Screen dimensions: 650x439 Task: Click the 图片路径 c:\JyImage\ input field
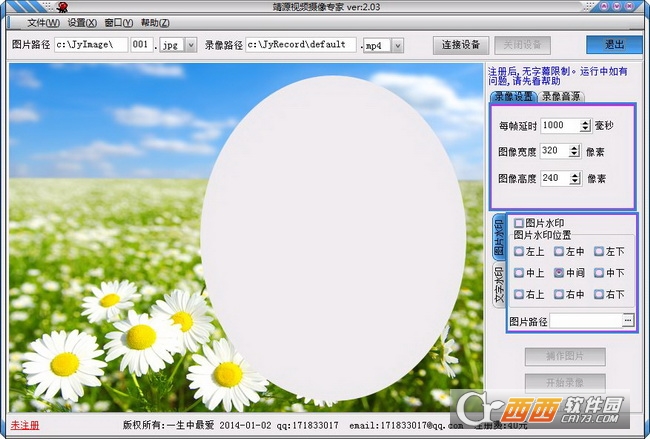pyautogui.click(x=91, y=45)
